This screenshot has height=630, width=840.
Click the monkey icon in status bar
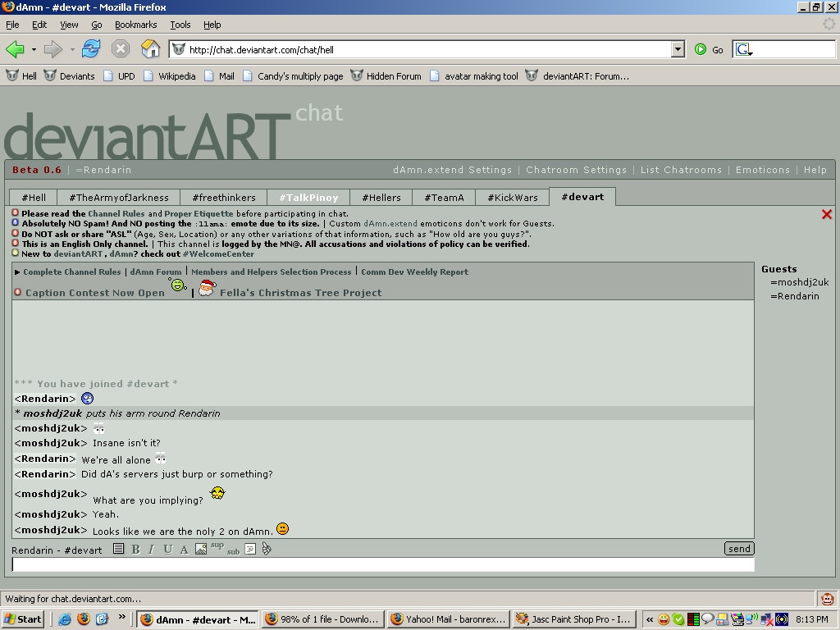pos(827,598)
